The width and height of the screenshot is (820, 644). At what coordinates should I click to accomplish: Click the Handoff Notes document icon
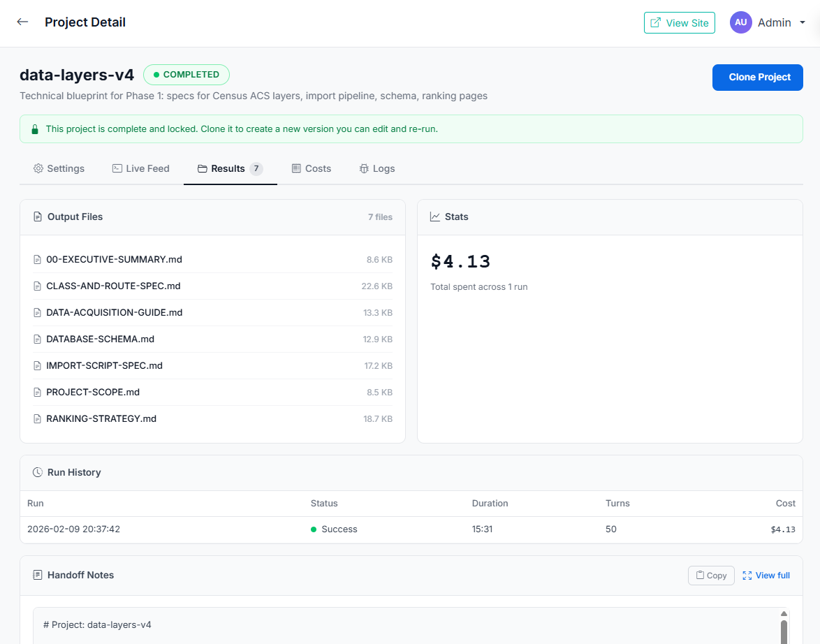38,576
